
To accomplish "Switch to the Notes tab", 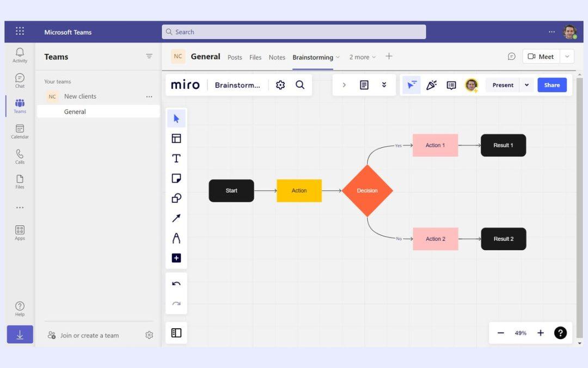I will click(x=277, y=57).
